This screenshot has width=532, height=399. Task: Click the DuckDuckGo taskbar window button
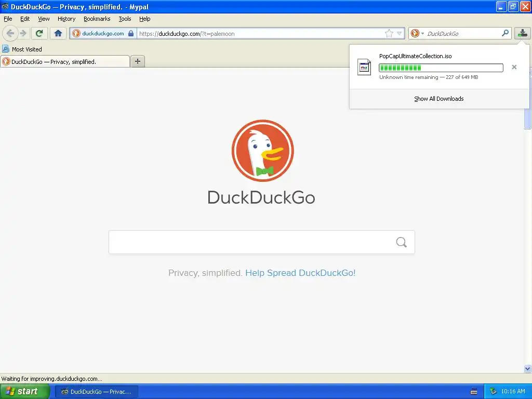tap(96, 392)
